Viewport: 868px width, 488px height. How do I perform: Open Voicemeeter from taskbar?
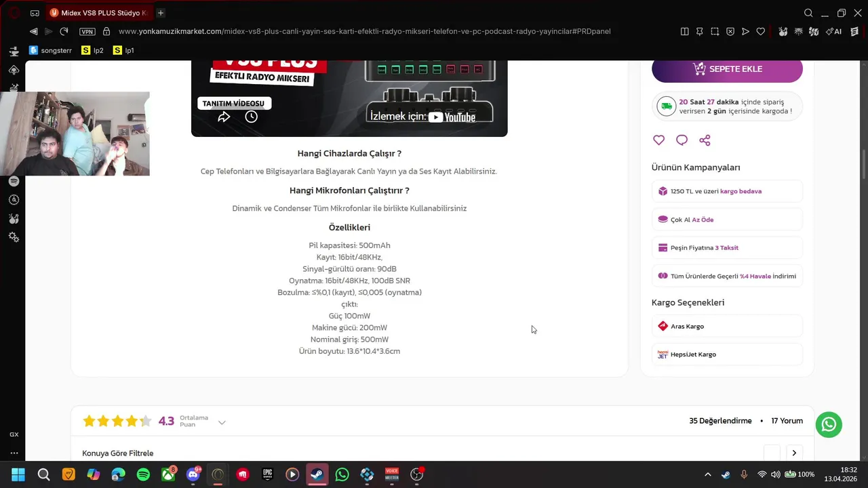point(391,474)
